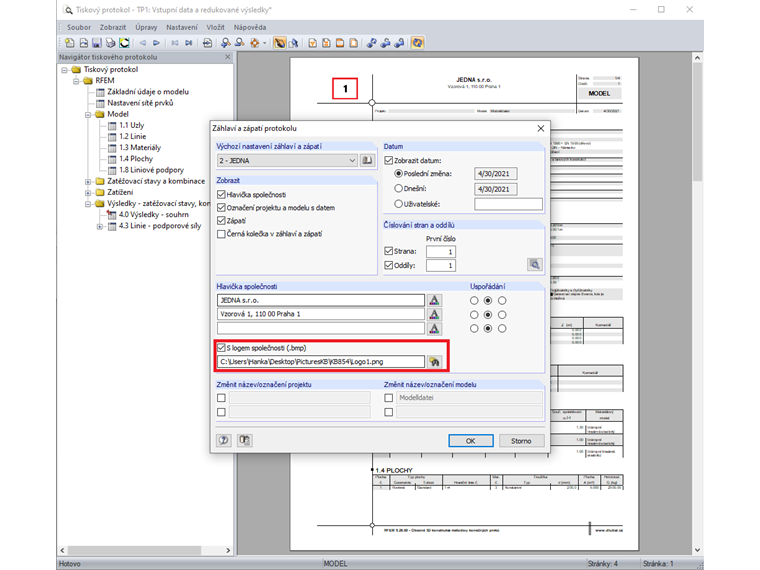The width and height of the screenshot is (760, 570).
Task: Click the Strana first number field
Action: coord(441,252)
